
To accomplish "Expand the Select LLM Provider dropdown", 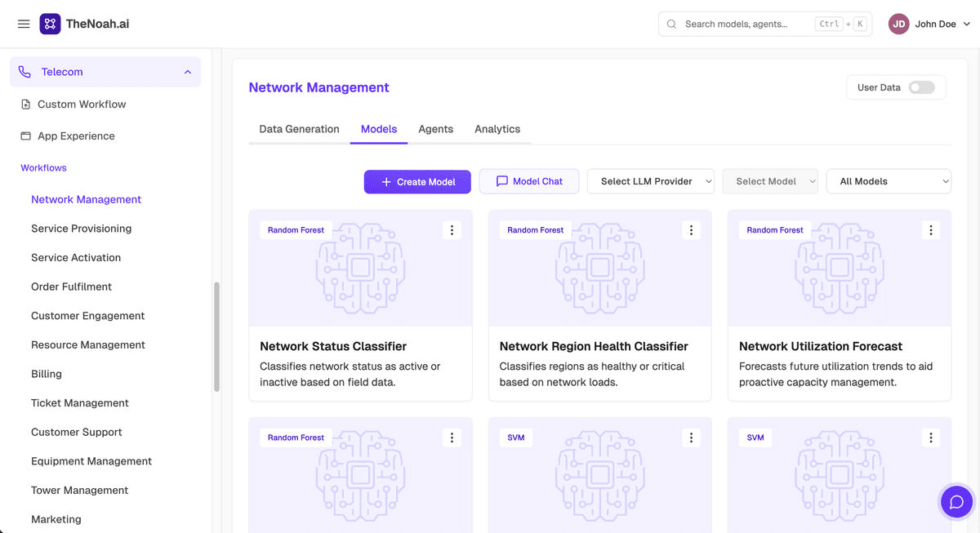I will coord(651,181).
